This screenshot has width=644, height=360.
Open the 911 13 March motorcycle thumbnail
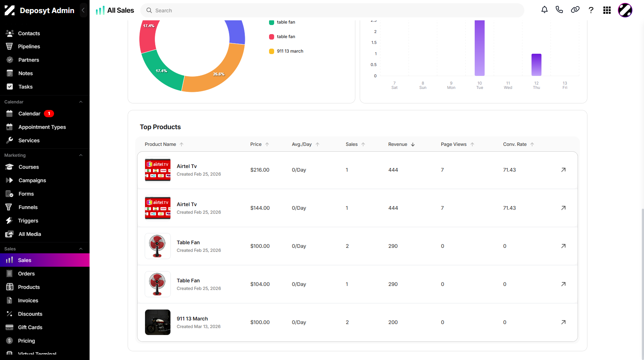pos(158,322)
